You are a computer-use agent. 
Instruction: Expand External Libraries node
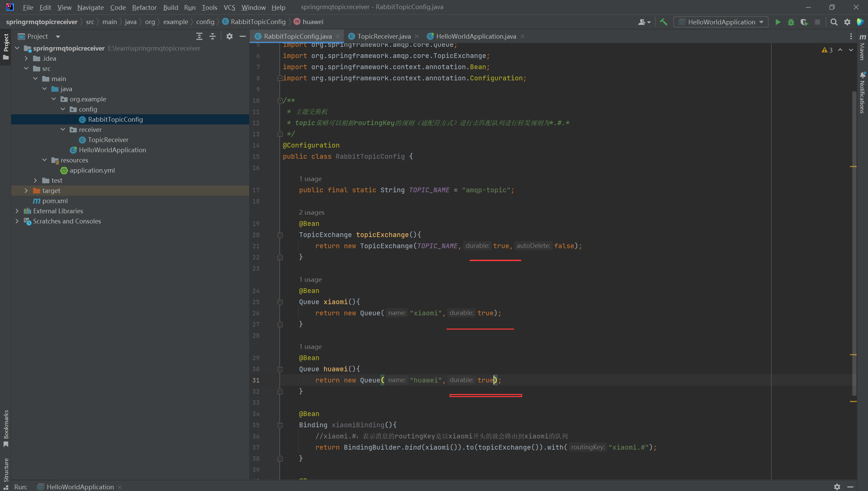click(17, 211)
